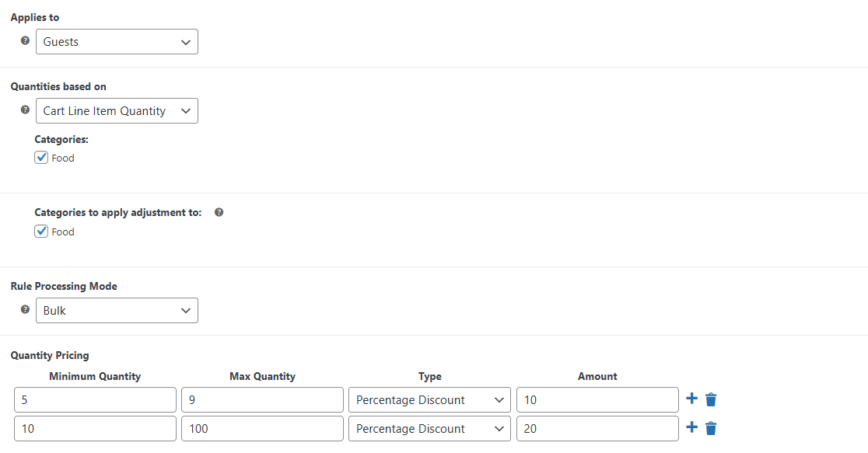The image size is (868, 453).
Task: Click the Type column header
Action: pos(429,376)
